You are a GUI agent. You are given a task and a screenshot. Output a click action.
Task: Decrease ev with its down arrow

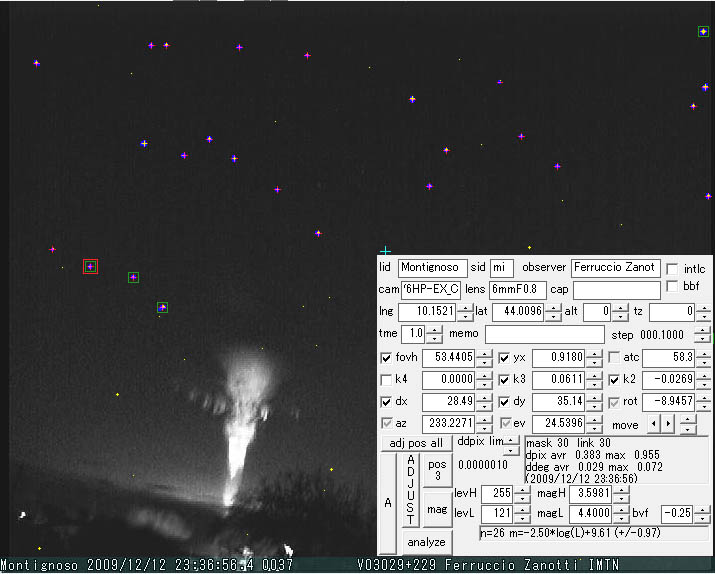[x=594, y=428]
